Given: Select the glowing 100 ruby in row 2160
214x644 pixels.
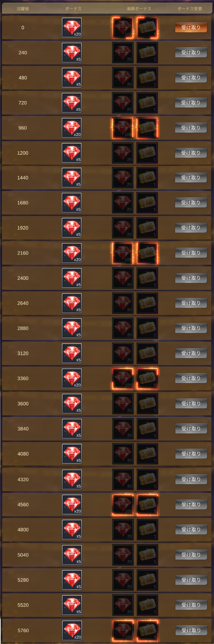Looking at the screenshot, I should (123, 253).
